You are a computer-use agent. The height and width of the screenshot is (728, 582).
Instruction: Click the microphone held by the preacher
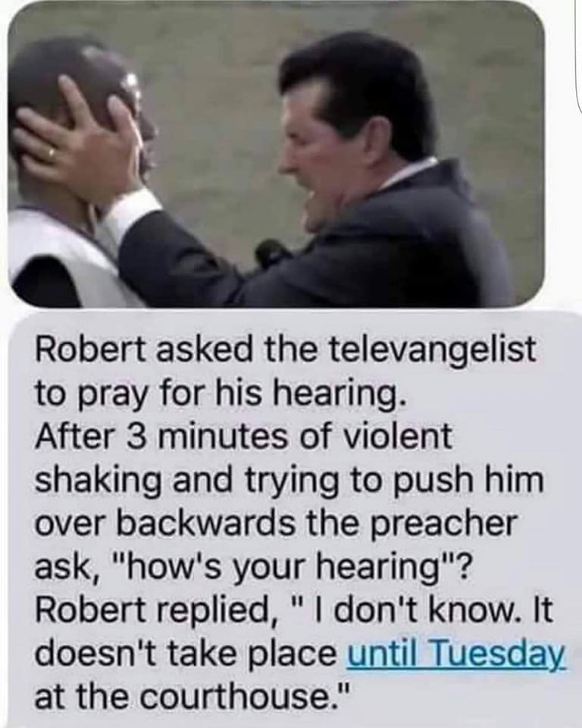[x=271, y=253]
